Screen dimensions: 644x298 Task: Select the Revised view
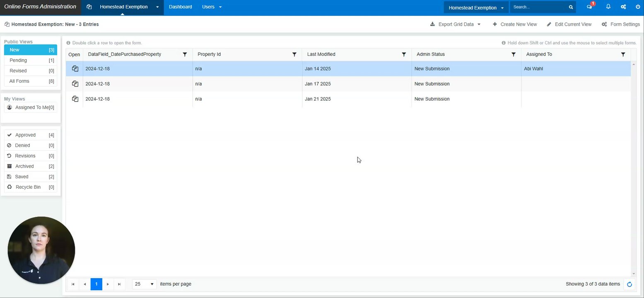coord(31,71)
